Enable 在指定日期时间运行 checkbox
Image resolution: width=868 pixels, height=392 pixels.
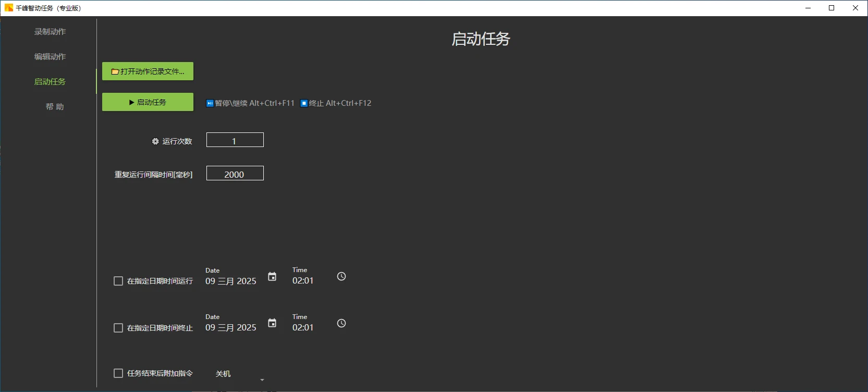pos(118,281)
